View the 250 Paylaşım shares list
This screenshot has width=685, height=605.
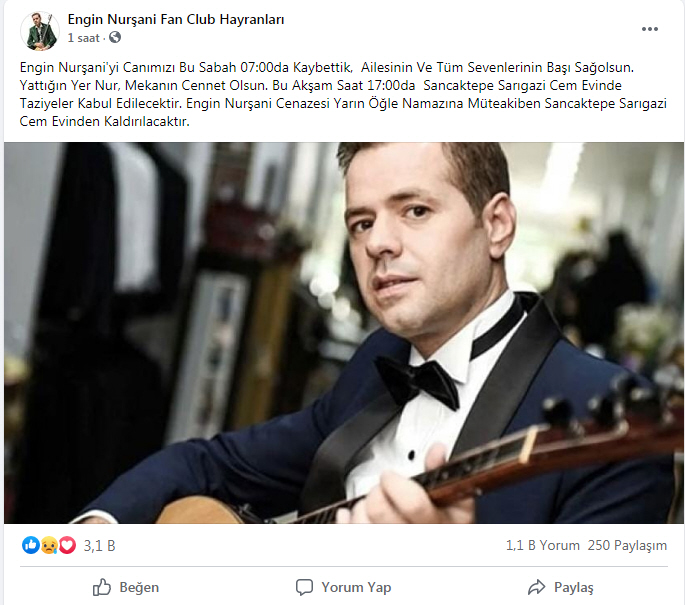click(627, 545)
